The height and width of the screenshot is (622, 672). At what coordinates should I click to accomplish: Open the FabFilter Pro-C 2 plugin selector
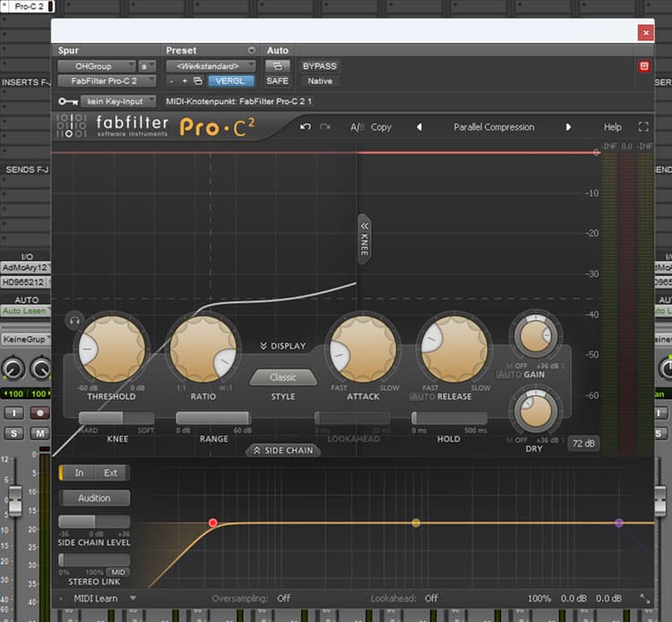[x=107, y=81]
